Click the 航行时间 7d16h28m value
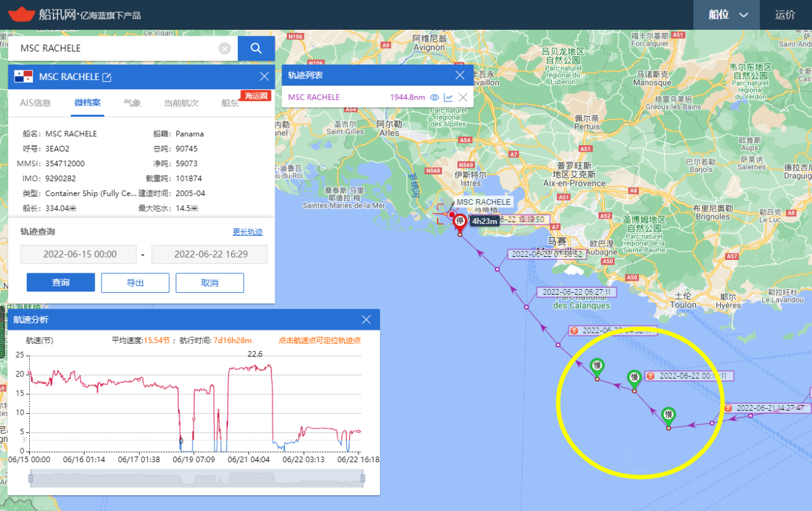The width and height of the screenshot is (812, 511). click(232, 340)
